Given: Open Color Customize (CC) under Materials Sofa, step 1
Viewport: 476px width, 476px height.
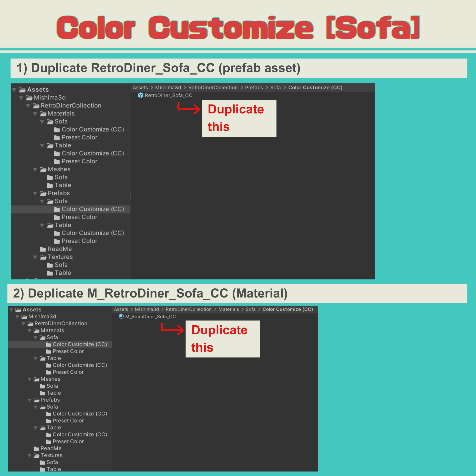Looking at the screenshot, I should click(93, 130).
